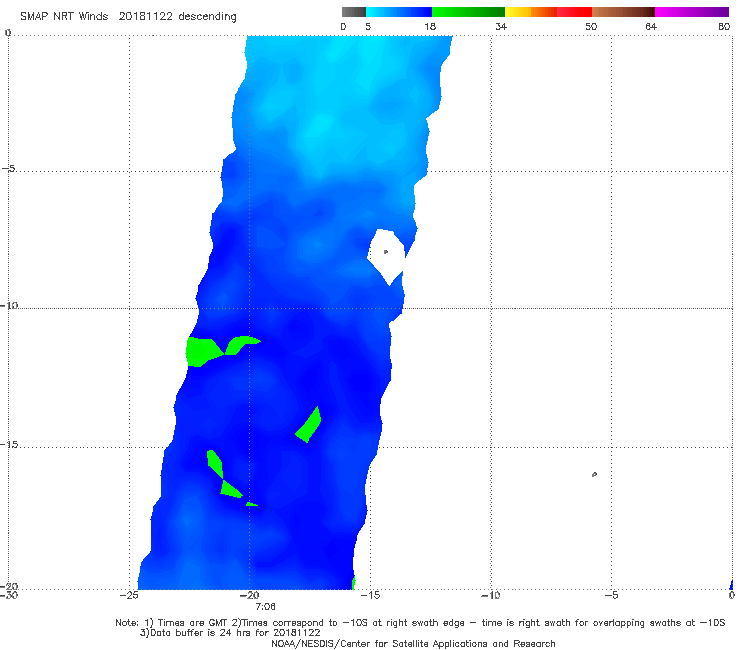Click the white data gap in the swath
740x650 pixels.
click(387, 256)
